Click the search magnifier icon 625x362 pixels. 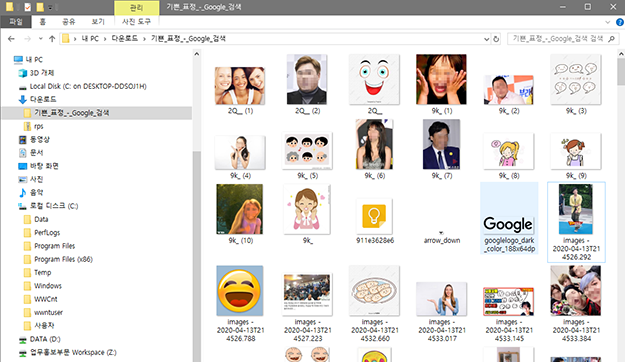tap(612, 39)
